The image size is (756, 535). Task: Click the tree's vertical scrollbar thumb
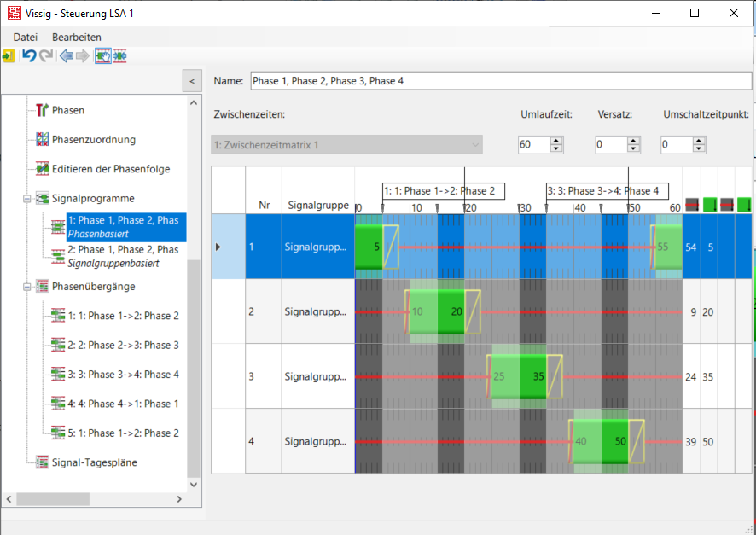194,369
